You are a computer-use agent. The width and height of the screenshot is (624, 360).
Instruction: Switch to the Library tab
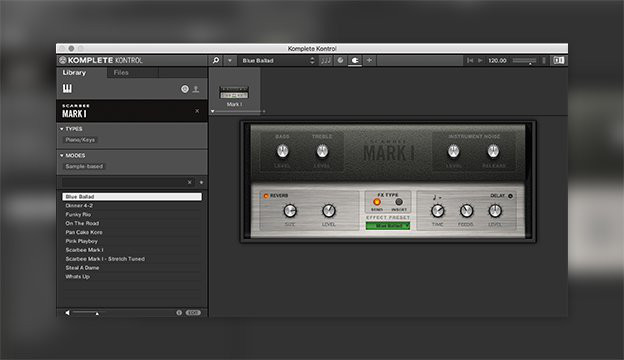(74, 73)
